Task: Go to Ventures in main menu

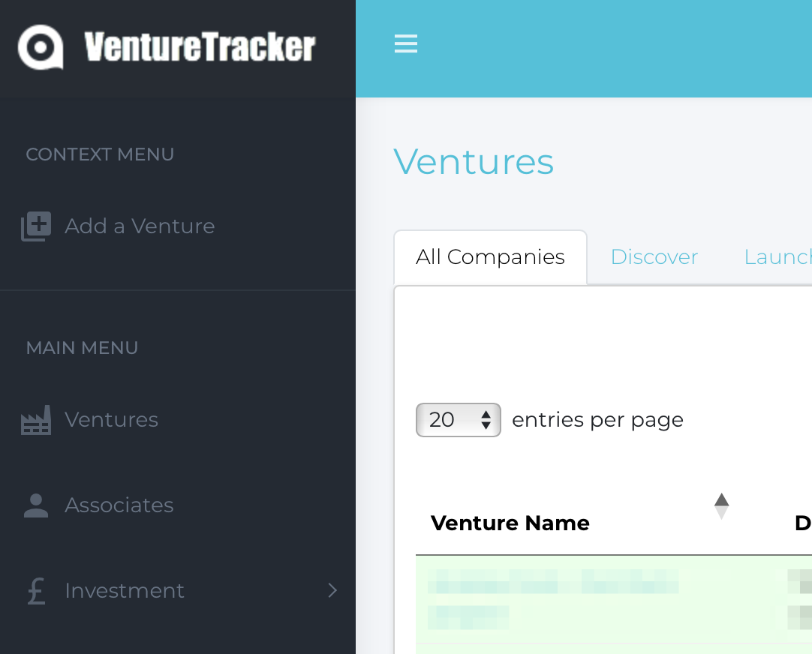Action: click(x=111, y=420)
